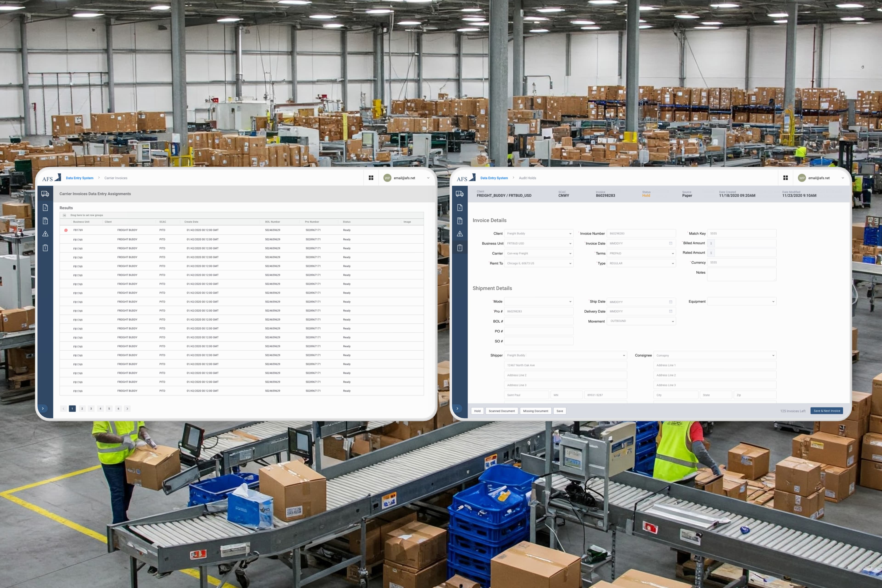Go to page 3 in pagination
This screenshot has width=882, height=588.
click(91, 409)
